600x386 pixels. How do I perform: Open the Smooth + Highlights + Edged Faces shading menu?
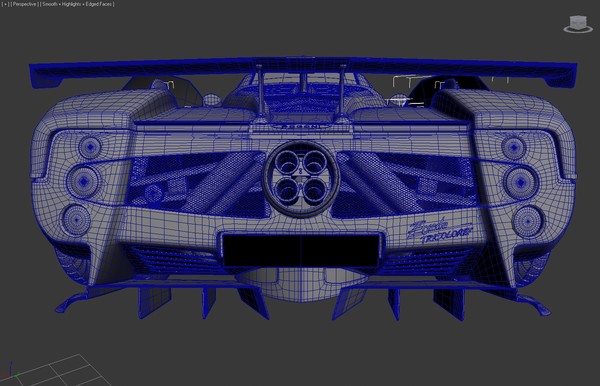point(78,4)
